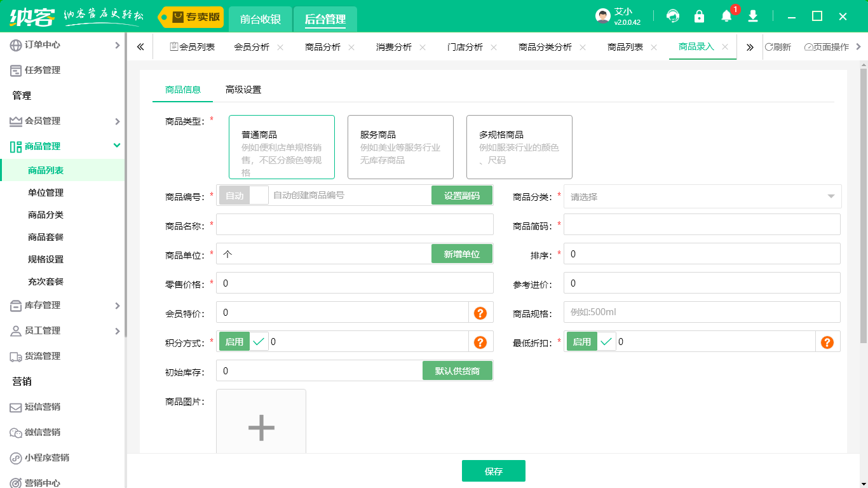Open the notification bell

(x=726, y=16)
